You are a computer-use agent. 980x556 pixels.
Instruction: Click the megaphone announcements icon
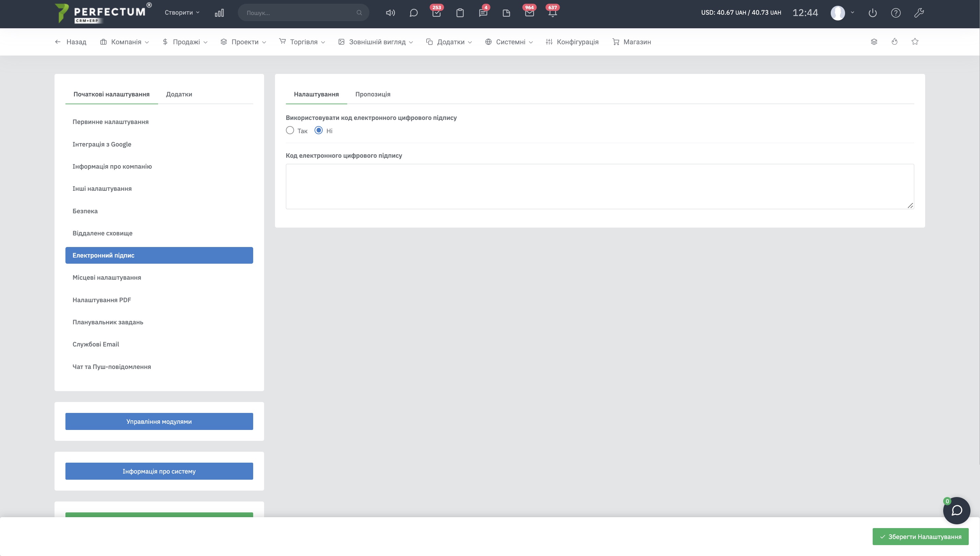390,13
